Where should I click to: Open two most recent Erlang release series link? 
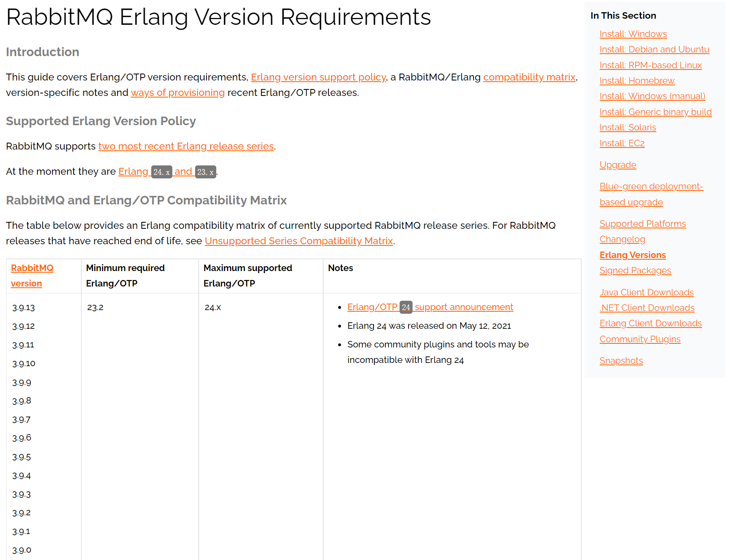[x=186, y=146]
